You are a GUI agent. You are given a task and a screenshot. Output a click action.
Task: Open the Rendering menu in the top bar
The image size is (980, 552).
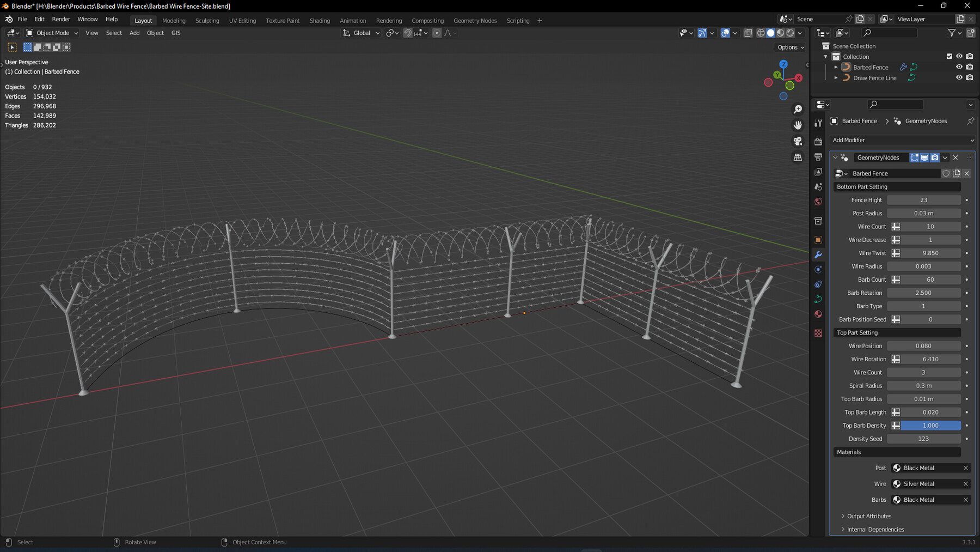tap(389, 20)
